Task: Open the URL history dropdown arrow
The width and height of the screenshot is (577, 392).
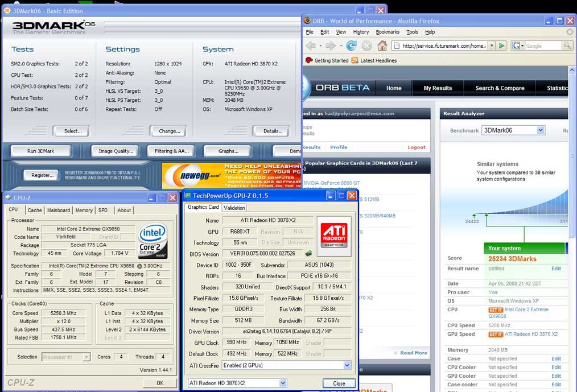Action: coord(492,46)
